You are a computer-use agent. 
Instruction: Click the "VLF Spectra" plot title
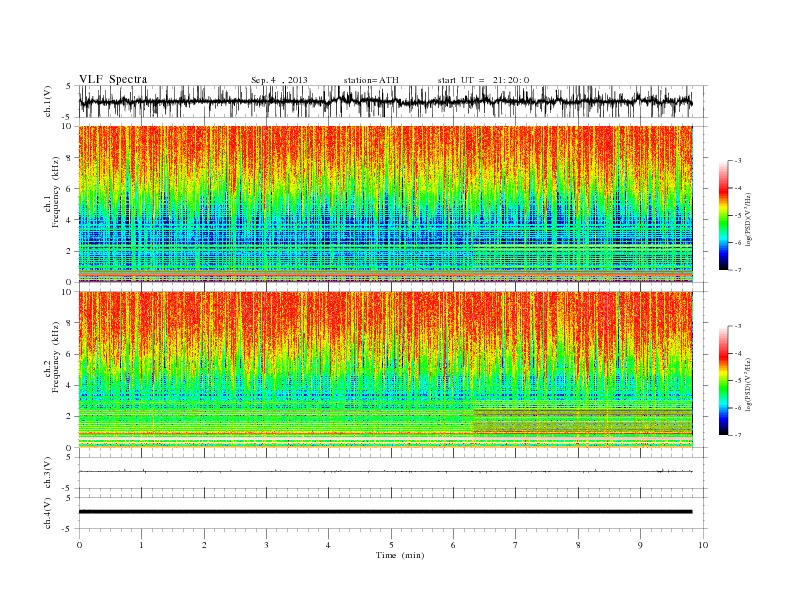click(x=113, y=79)
